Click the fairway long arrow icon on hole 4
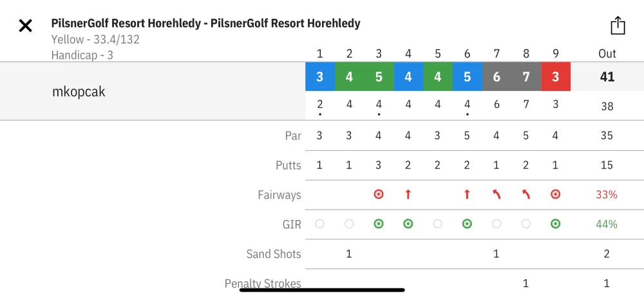 coord(408,194)
